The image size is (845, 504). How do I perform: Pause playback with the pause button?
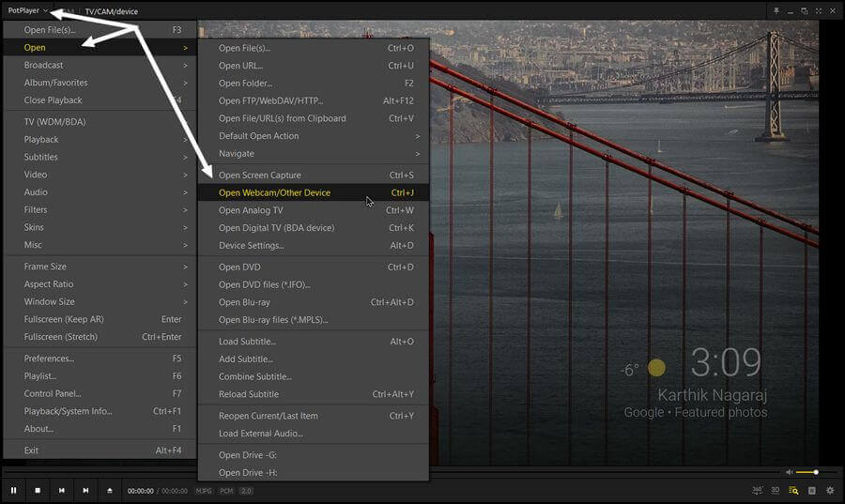(14, 490)
